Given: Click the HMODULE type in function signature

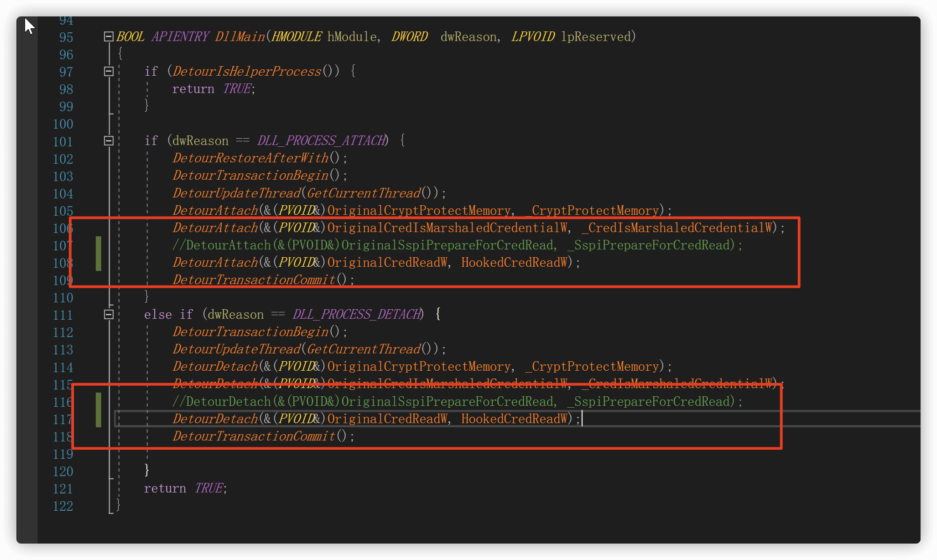Looking at the screenshot, I should click(x=297, y=36).
